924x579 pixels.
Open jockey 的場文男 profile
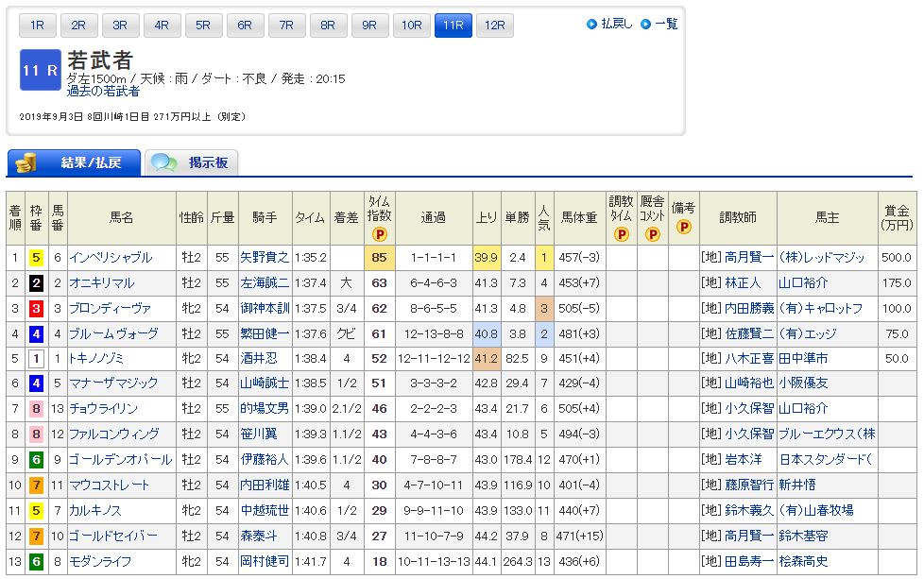(x=265, y=408)
